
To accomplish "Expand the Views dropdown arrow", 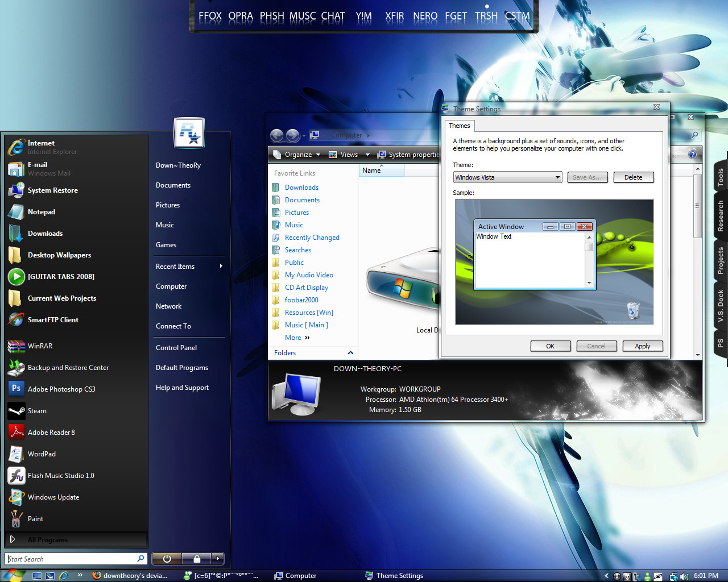I will coord(367,155).
